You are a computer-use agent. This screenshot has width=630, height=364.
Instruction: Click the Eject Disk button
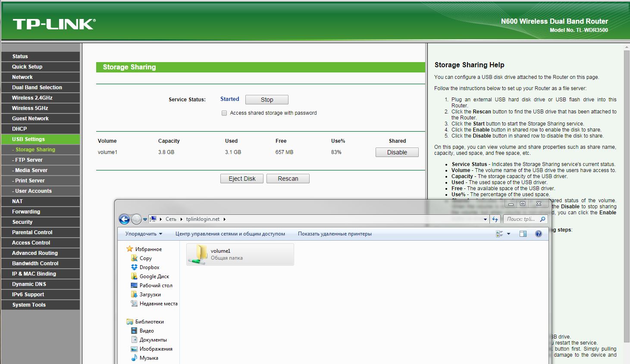(x=242, y=179)
